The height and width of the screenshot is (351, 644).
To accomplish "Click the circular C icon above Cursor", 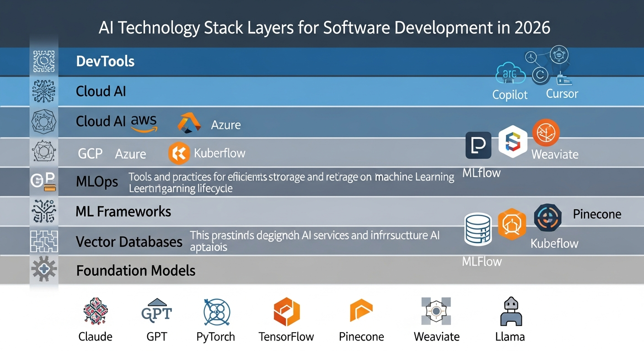I will click(540, 75).
